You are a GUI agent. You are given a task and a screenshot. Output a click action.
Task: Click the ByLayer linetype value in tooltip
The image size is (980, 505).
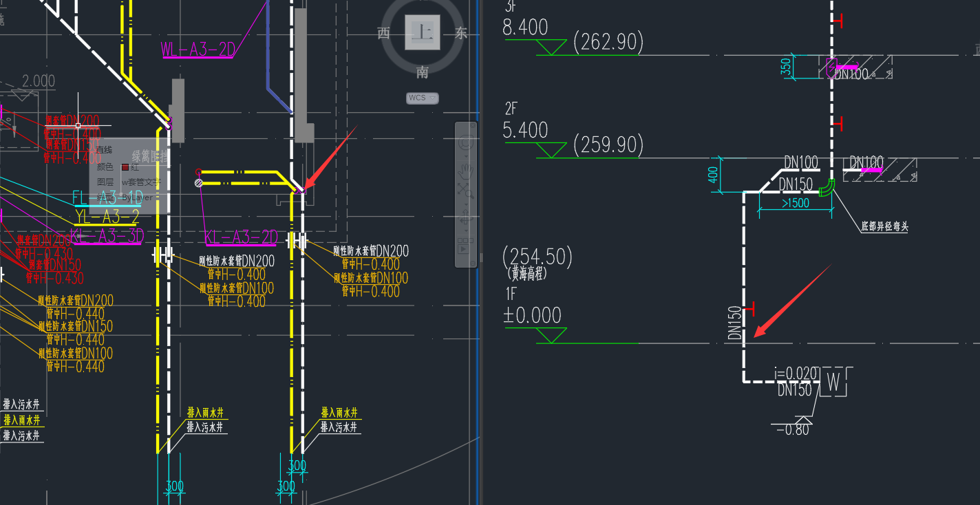tap(136, 197)
